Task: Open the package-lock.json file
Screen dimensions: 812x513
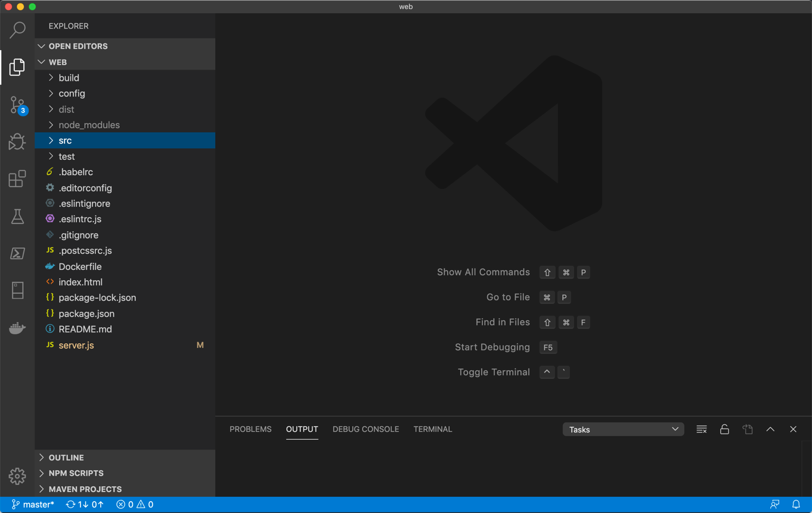Action: coord(125,297)
